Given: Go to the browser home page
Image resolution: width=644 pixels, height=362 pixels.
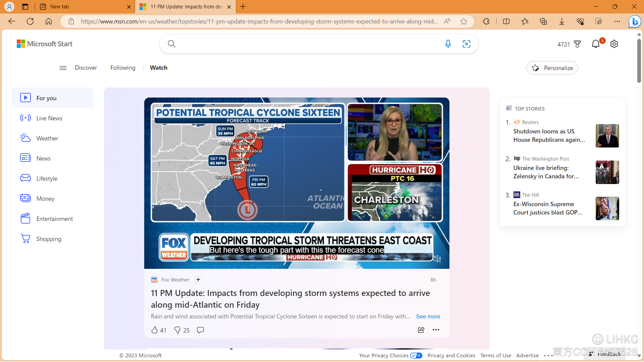Looking at the screenshot, I should (x=49, y=21).
